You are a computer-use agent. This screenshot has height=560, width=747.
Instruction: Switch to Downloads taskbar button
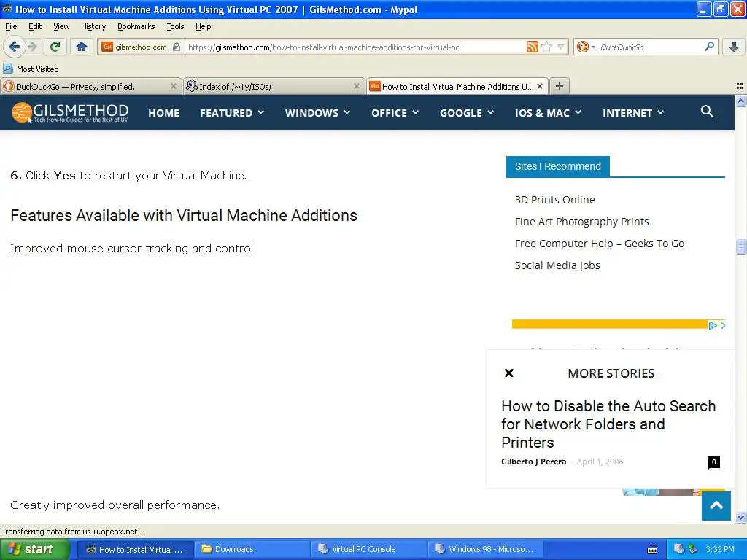[251, 549]
